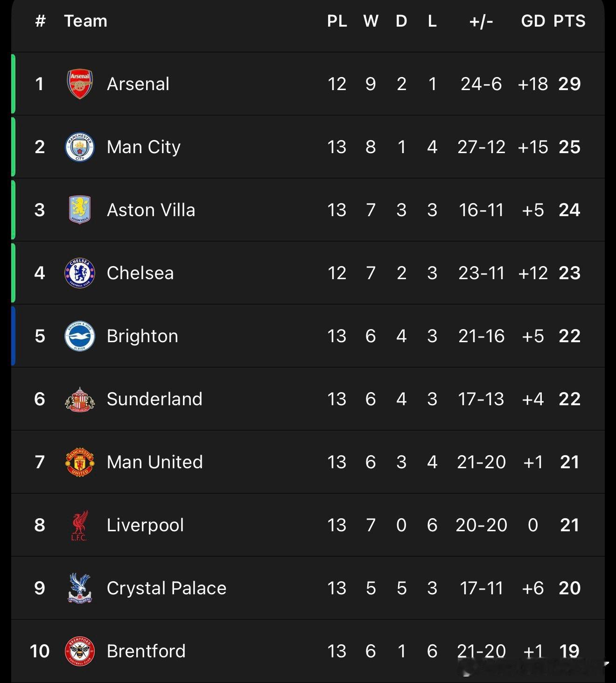Viewport: 616px width, 683px height.
Task: Tap the Man City club badge
Action: coord(80,147)
